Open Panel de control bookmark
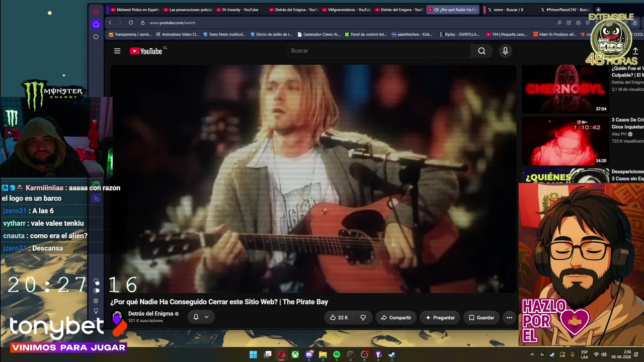The image size is (644, 362). (x=365, y=35)
